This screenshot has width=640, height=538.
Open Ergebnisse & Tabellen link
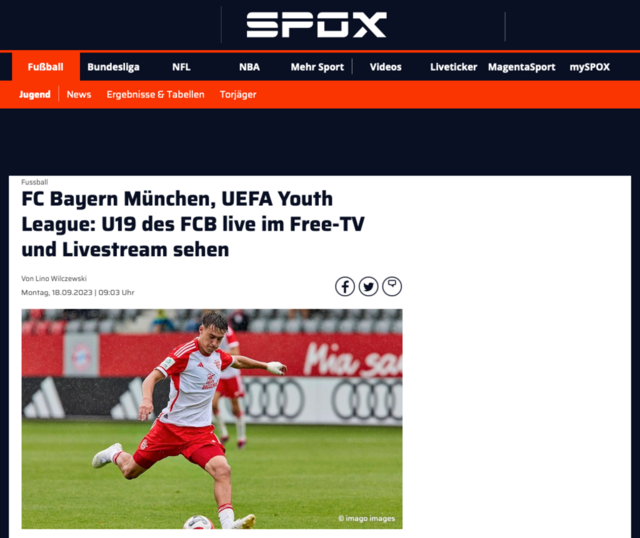(x=156, y=94)
